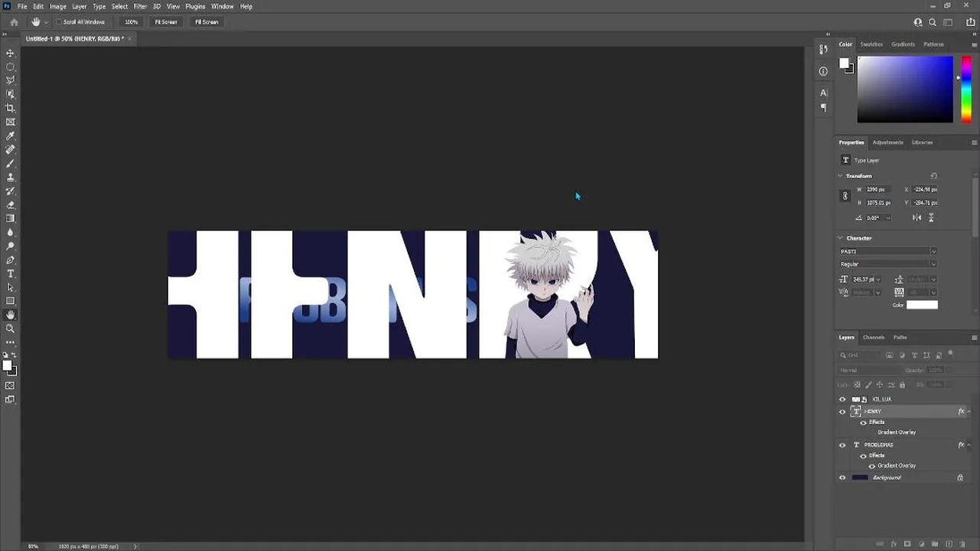This screenshot has height=551, width=980.
Task: Select the Pen tool
Action: (11, 260)
